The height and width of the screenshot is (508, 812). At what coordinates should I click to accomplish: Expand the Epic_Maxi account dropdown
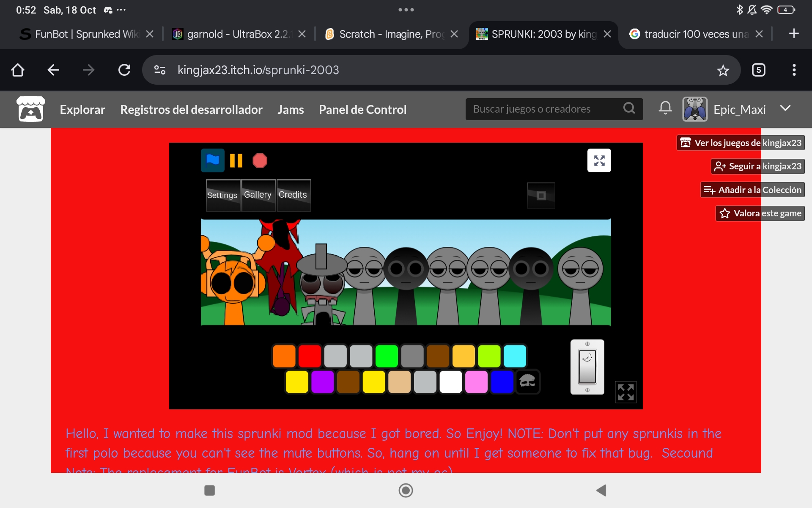tap(785, 108)
